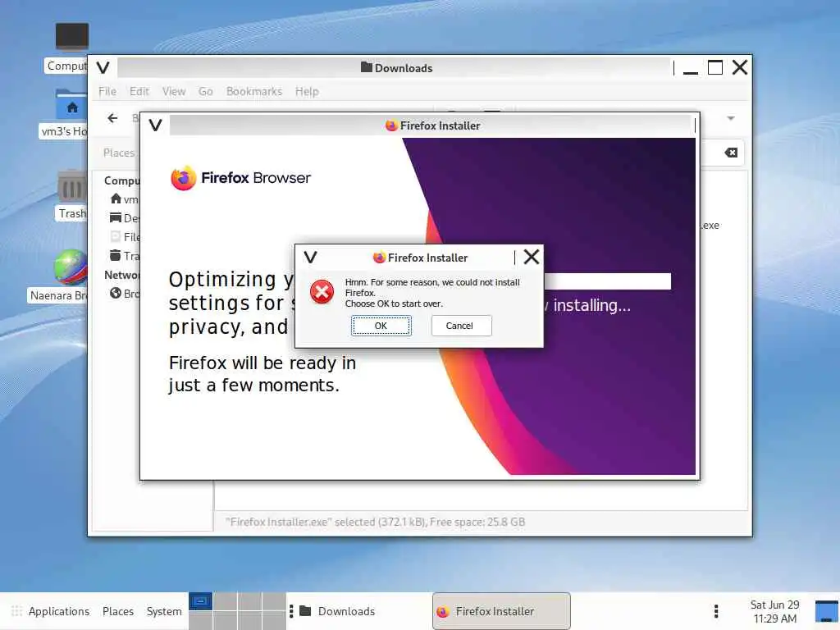Image resolution: width=840 pixels, height=630 pixels.
Task: Open the System menu in the panel
Action: pos(164,611)
